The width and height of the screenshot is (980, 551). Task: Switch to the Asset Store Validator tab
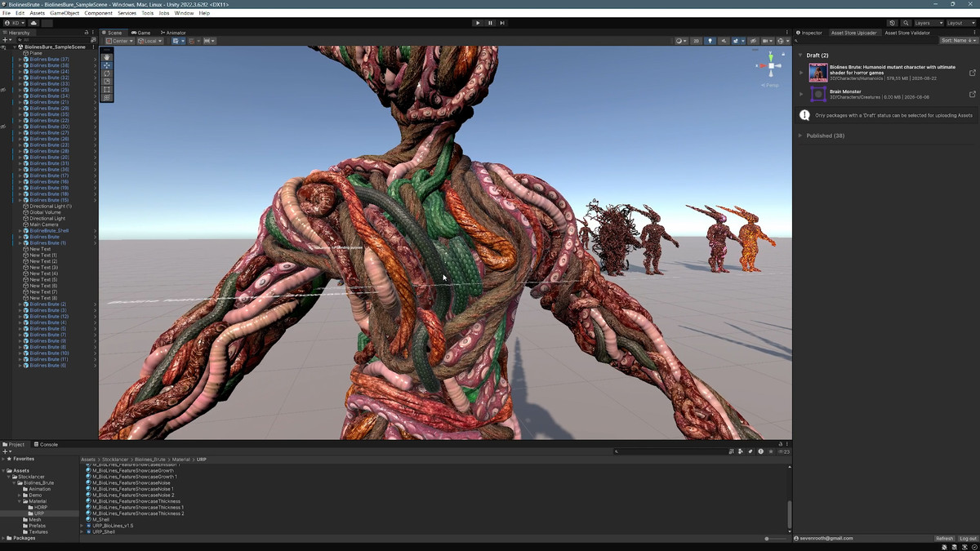[907, 33]
